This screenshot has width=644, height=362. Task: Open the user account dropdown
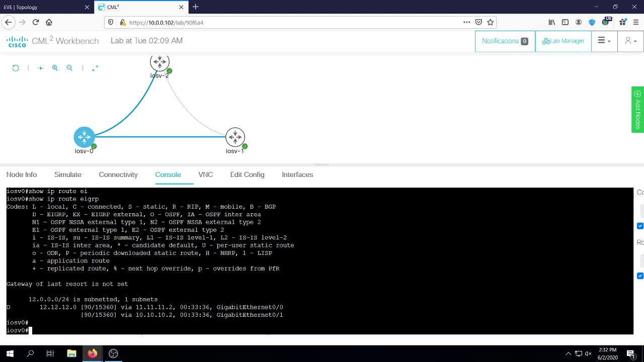pyautogui.click(x=630, y=41)
